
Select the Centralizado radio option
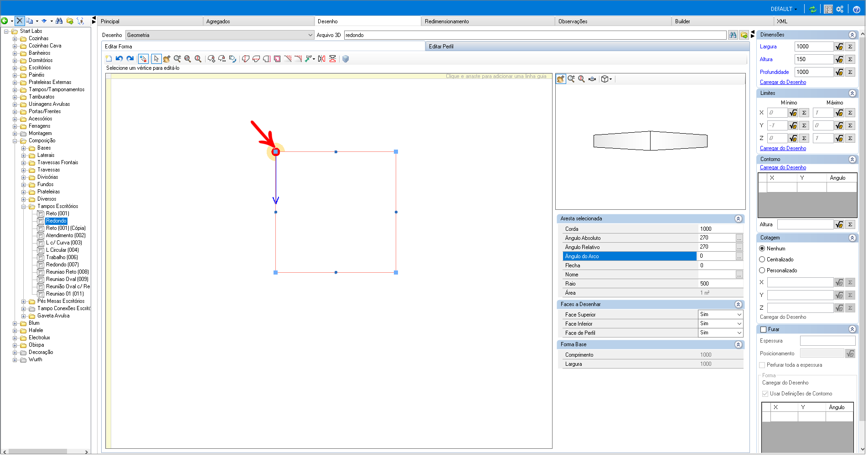pyautogui.click(x=762, y=260)
